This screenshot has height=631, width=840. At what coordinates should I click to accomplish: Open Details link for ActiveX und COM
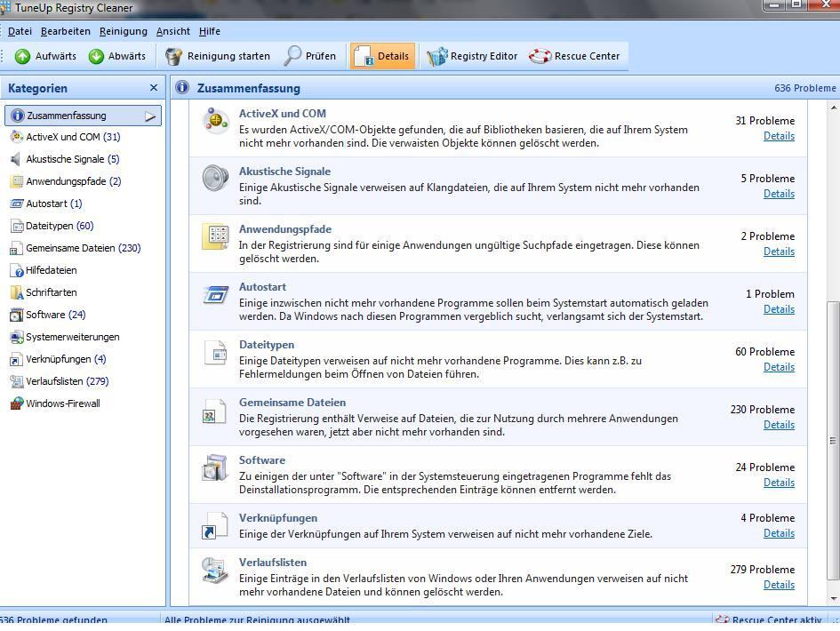(x=779, y=136)
